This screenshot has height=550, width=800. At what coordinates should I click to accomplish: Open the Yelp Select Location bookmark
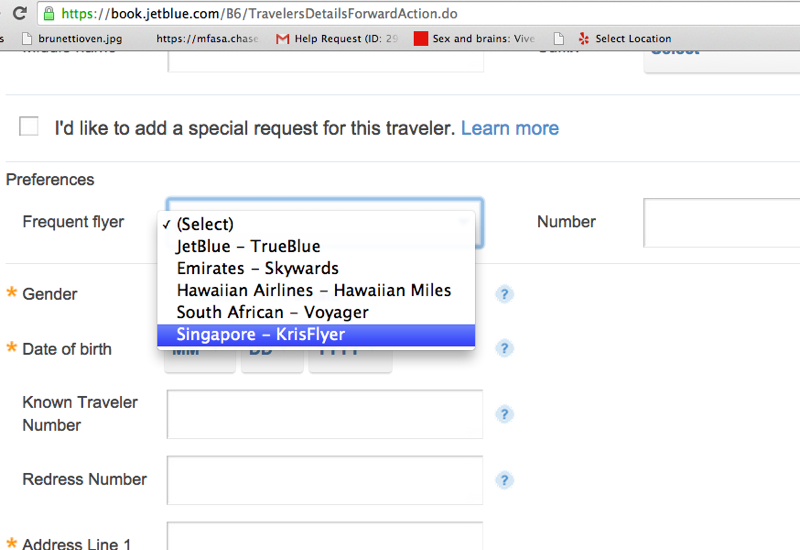pyautogui.click(x=624, y=38)
